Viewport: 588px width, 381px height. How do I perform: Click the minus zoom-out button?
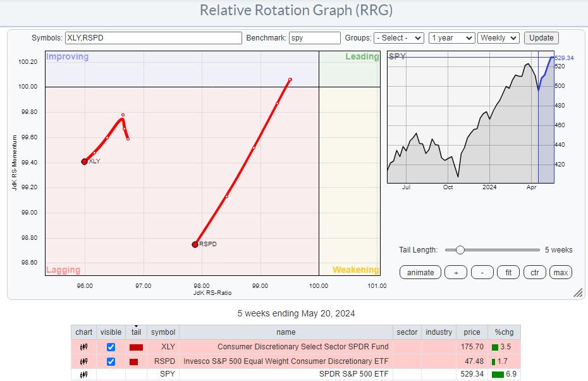pos(482,272)
